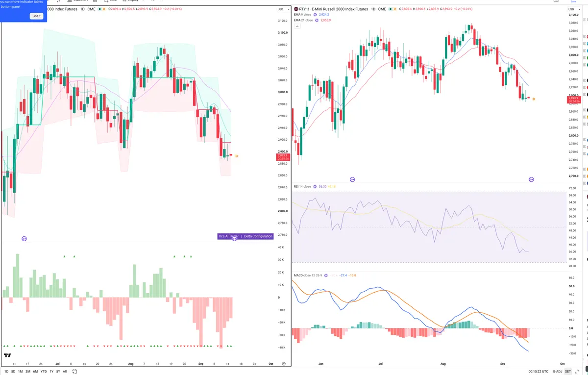
Task: Toggle SET settlement as close
Action: coord(568,372)
